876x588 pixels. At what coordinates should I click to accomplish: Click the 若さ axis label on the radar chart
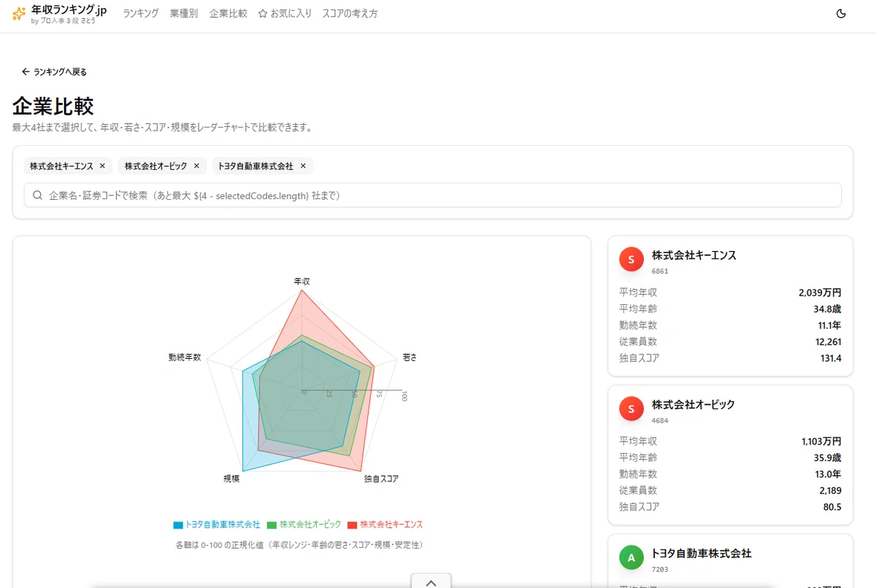[x=410, y=357]
